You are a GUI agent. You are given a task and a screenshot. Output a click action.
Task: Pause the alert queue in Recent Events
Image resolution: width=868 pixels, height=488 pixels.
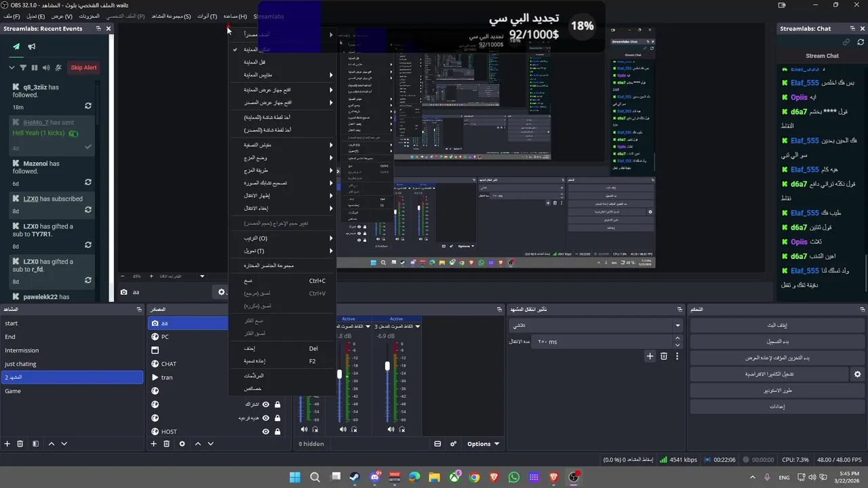tap(35, 68)
